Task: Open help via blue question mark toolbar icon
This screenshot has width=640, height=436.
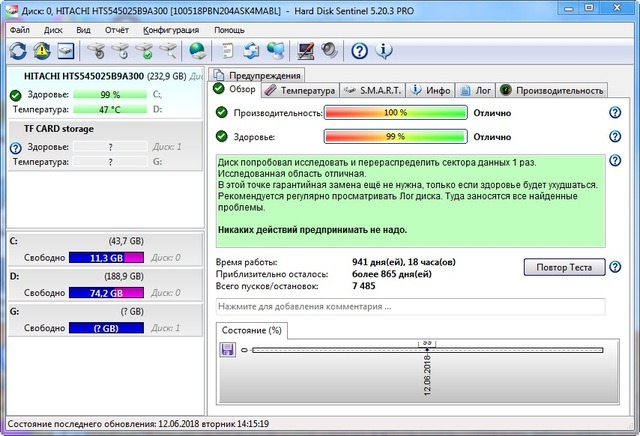Action: click(359, 50)
